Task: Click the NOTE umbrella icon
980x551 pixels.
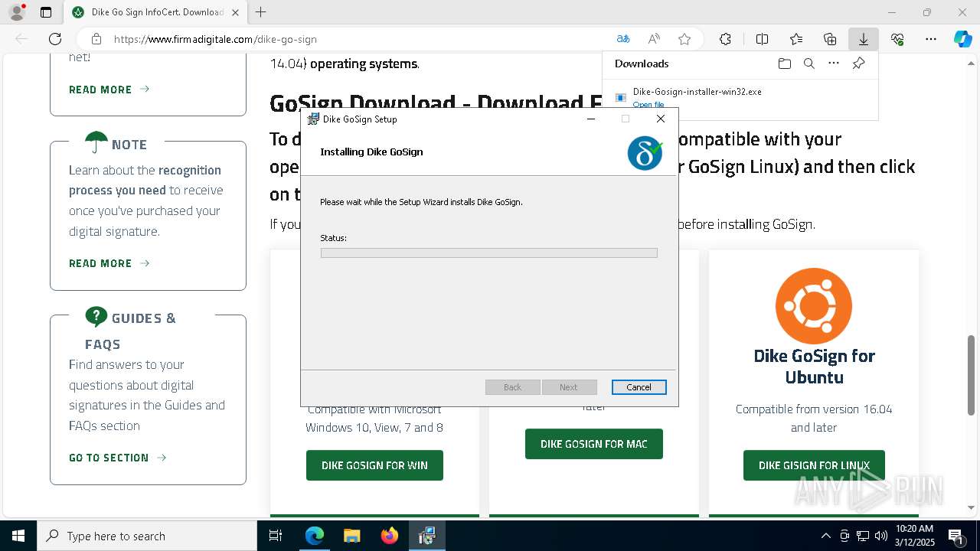Action: pos(96,142)
